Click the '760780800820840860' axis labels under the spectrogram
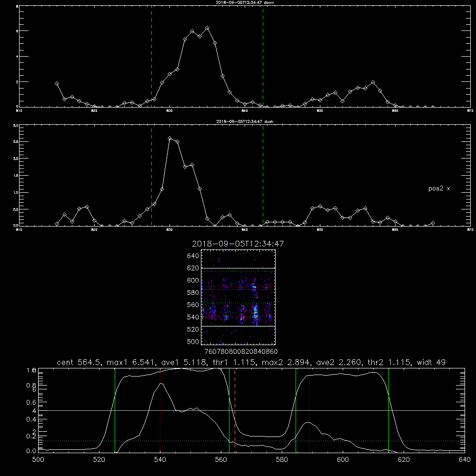This screenshot has height=476, width=476. click(x=241, y=352)
